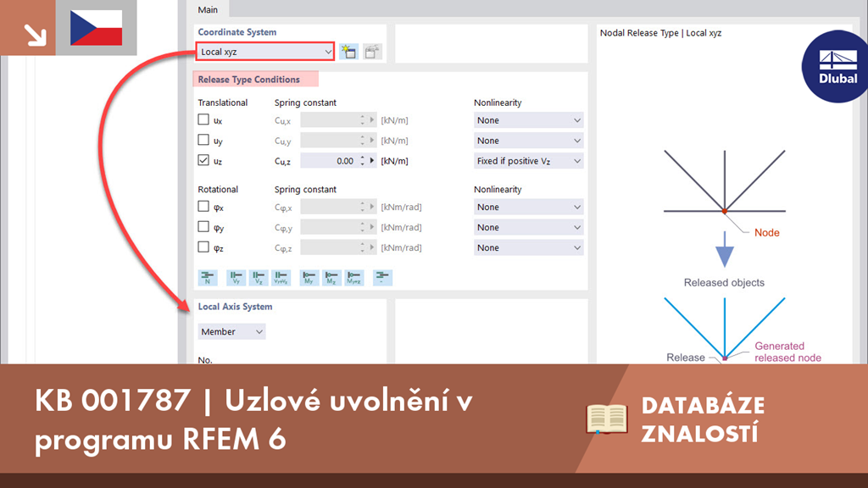Open the φx nonlinearity dropdown

(x=528, y=207)
